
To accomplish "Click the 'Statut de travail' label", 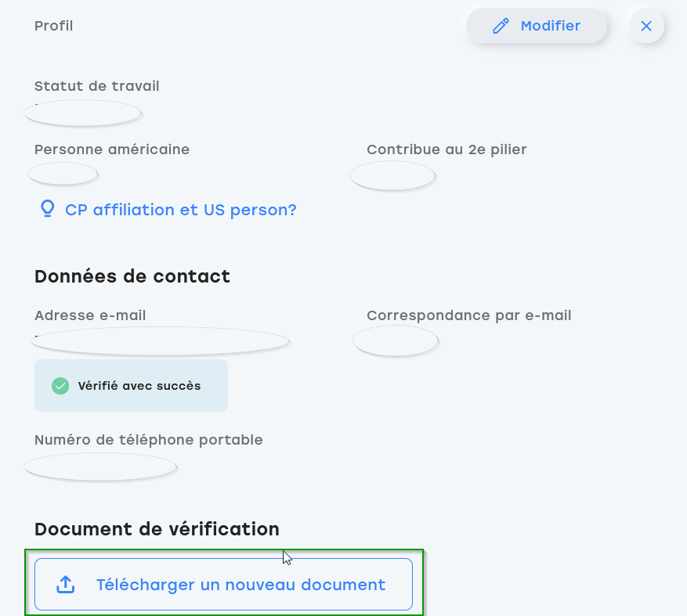I will [97, 86].
